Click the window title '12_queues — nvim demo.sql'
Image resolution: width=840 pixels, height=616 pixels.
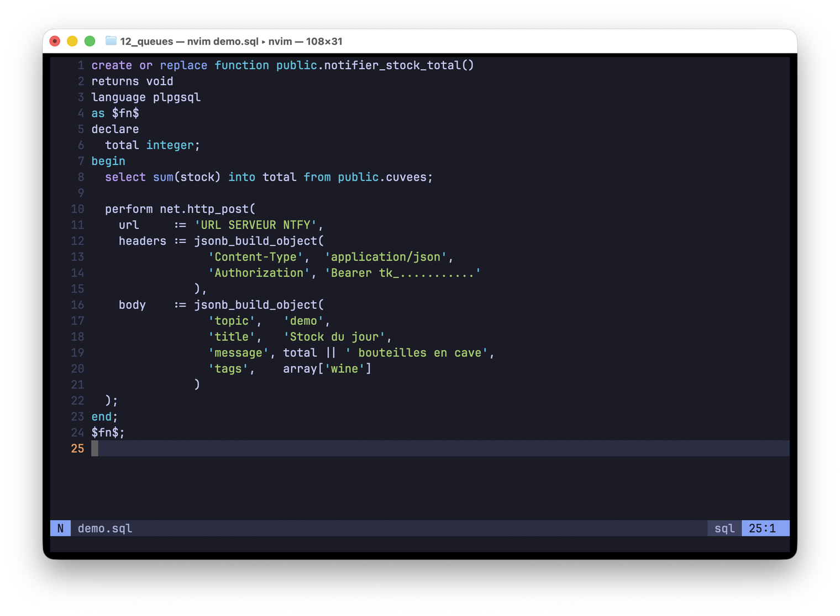[x=189, y=41]
